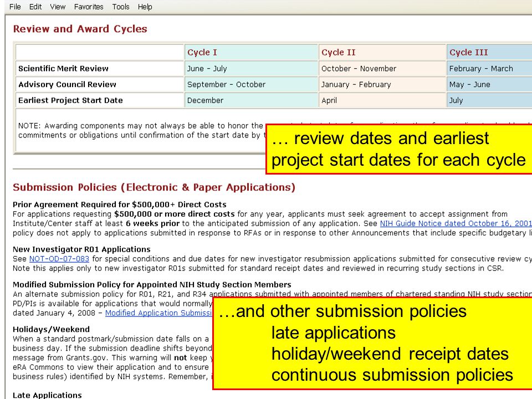Click the January - February cell
The width and height of the screenshot is (532, 399).
coord(382,84)
